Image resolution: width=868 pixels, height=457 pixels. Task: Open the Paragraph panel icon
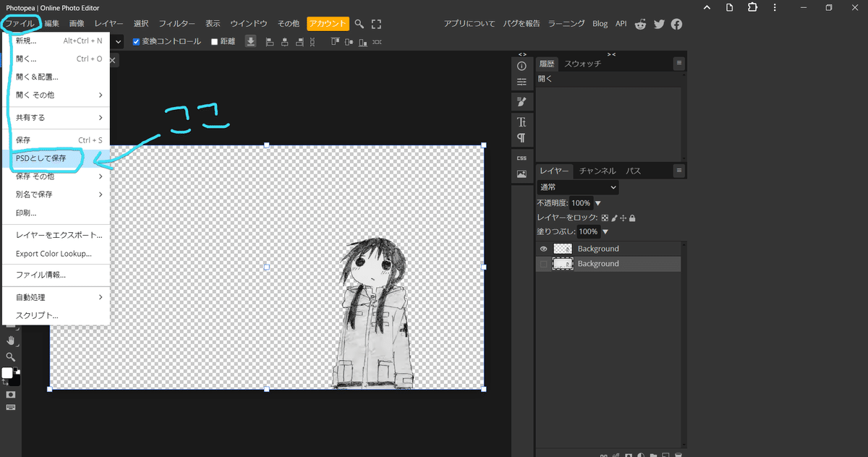point(522,137)
